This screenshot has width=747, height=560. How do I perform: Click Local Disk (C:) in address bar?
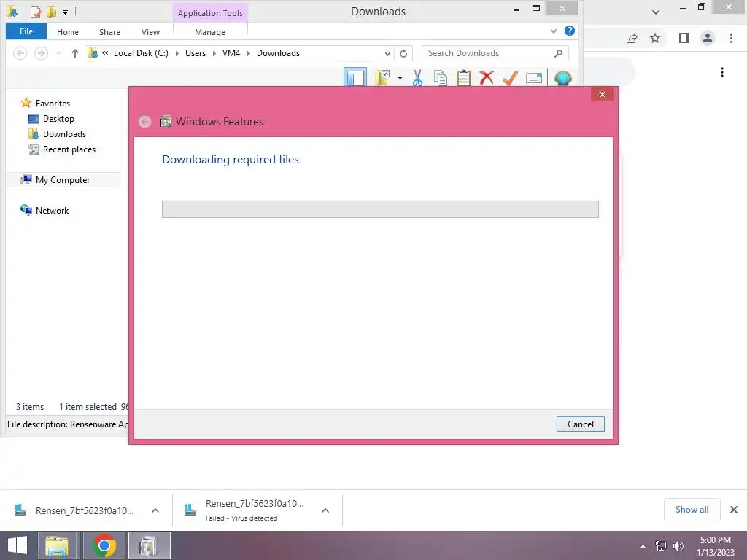[x=141, y=53]
